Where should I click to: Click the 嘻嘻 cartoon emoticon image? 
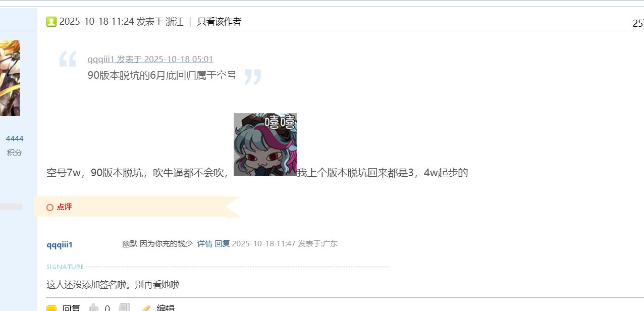(x=265, y=144)
